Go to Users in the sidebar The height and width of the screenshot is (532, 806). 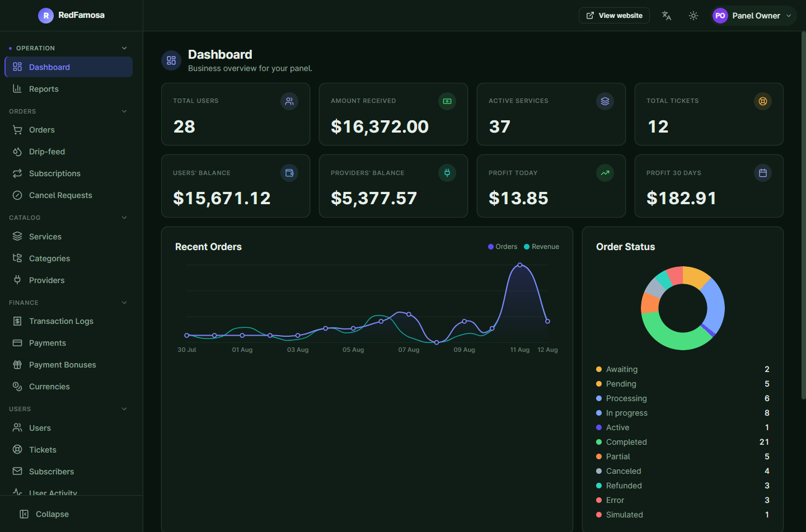pyautogui.click(x=68, y=428)
